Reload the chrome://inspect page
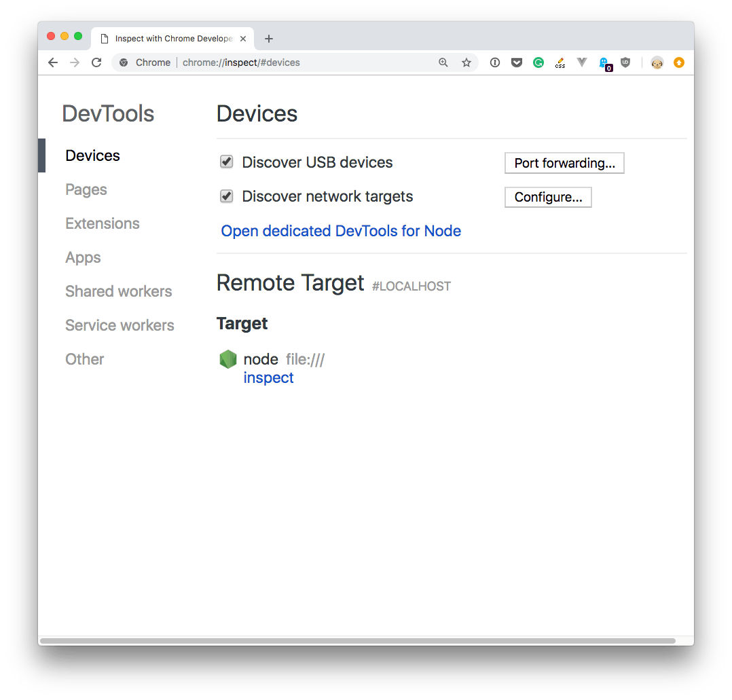This screenshot has height=700, width=732. point(96,62)
